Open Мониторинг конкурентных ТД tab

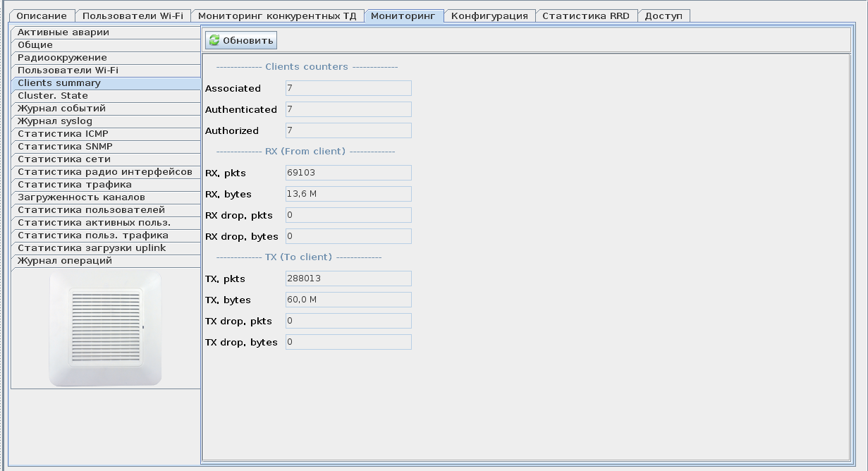pos(277,16)
